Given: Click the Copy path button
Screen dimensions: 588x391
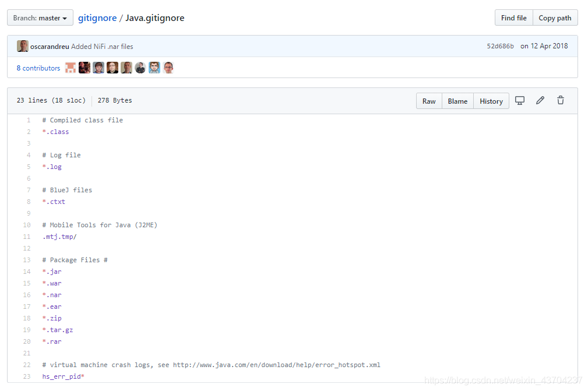Looking at the screenshot, I should 555,17.
